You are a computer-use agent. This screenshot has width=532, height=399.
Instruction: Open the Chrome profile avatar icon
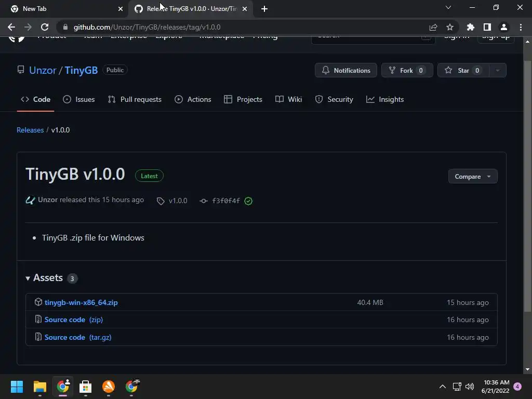[x=504, y=27]
